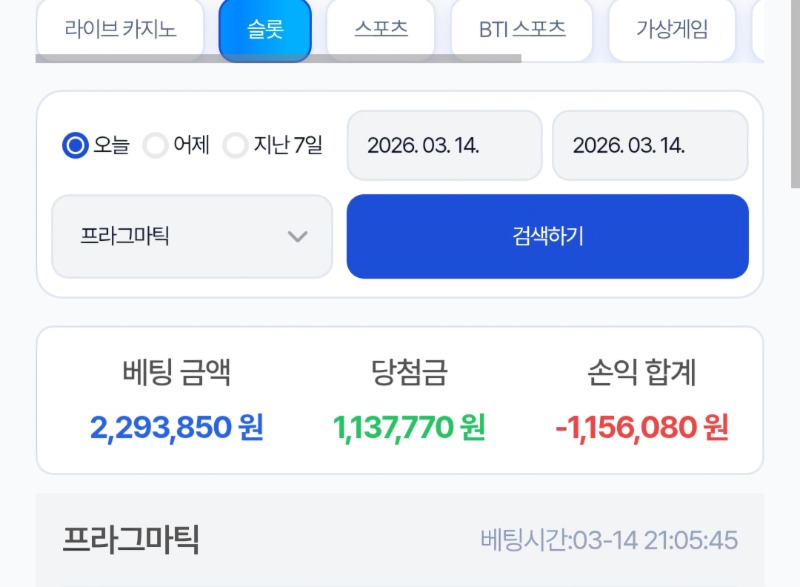Select the 슬롯 tab
This screenshot has width=800, height=587.
coord(265,29)
